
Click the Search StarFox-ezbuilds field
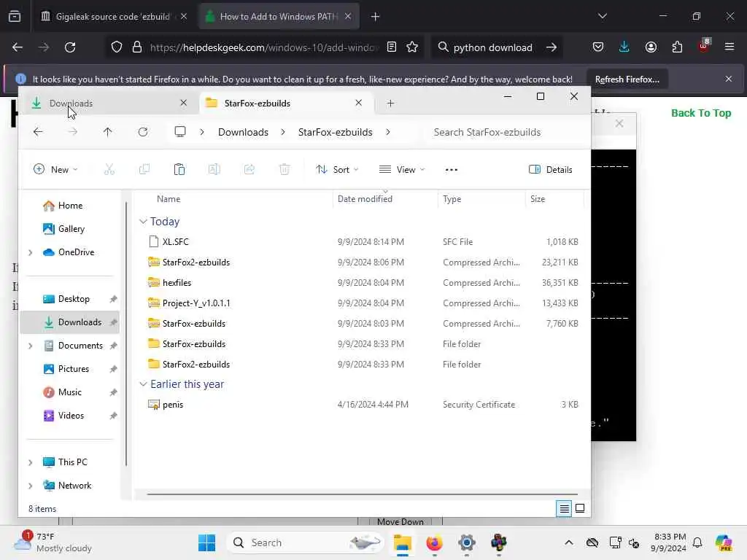tap(506, 132)
